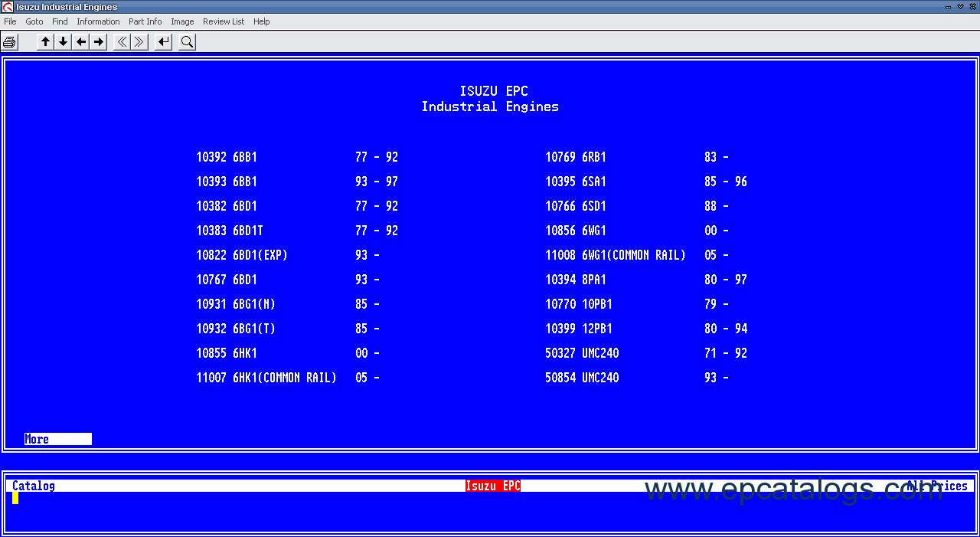Select catalog 10770 10PB1
Image resolution: width=980 pixels, height=537 pixels.
(x=637, y=304)
